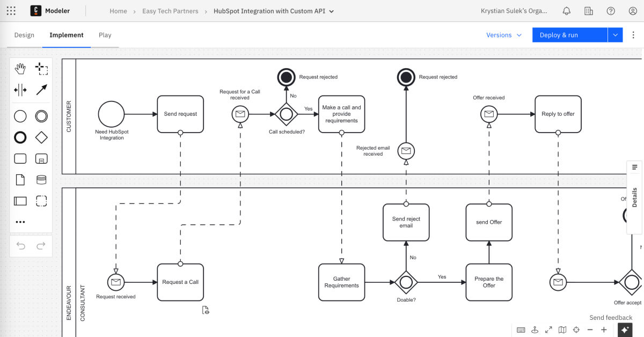The height and width of the screenshot is (337, 644).
Task: Select the Offer received message event
Action: [x=489, y=114]
